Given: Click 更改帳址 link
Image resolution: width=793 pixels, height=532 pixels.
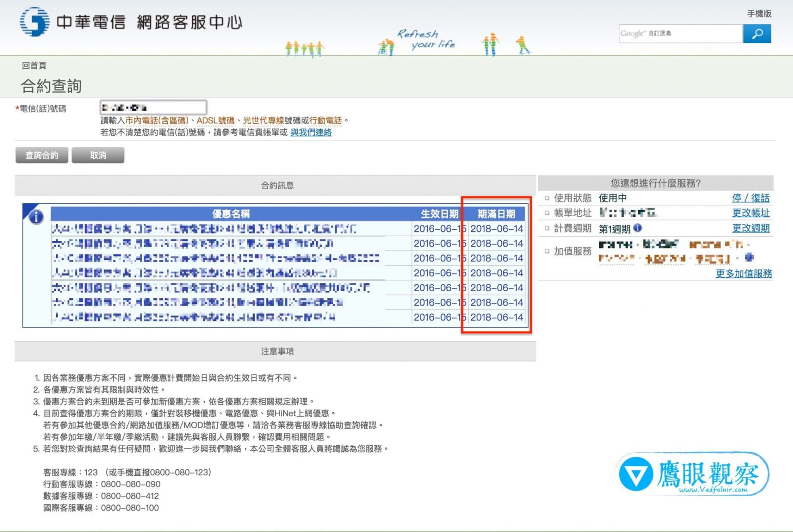Looking at the screenshot, I should pyautogui.click(x=751, y=213).
